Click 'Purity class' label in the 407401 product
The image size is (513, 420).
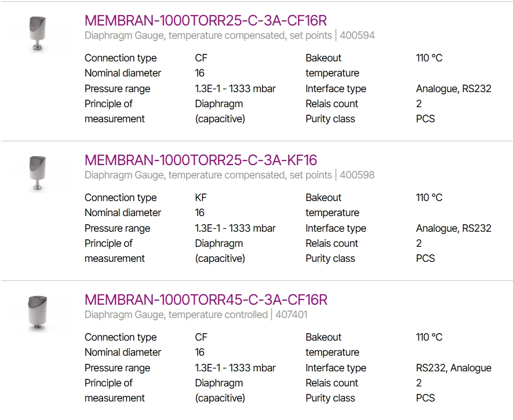pos(330,398)
